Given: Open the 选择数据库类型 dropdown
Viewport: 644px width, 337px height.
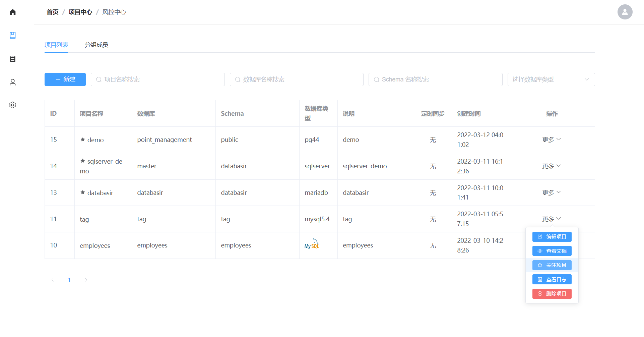Looking at the screenshot, I should click(x=551, y=79).
